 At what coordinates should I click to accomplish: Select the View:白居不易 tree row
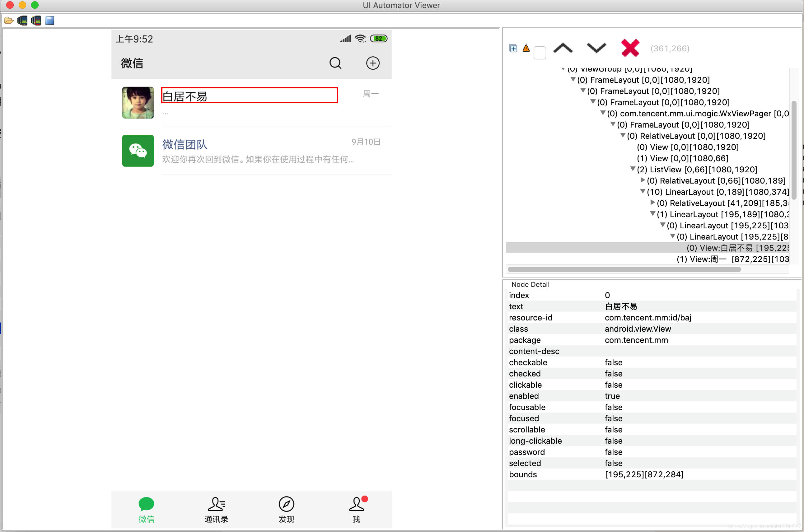tap(647, 248)
